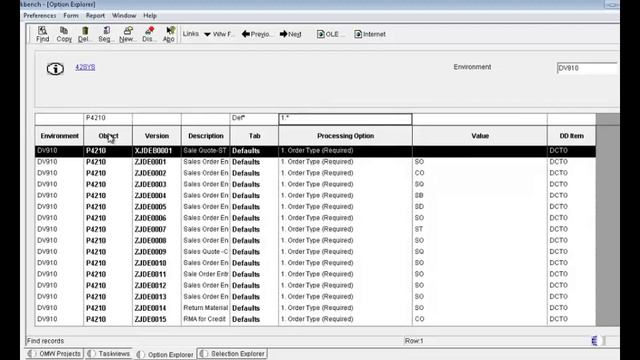Click the status bar icon at right

(595, 340)
